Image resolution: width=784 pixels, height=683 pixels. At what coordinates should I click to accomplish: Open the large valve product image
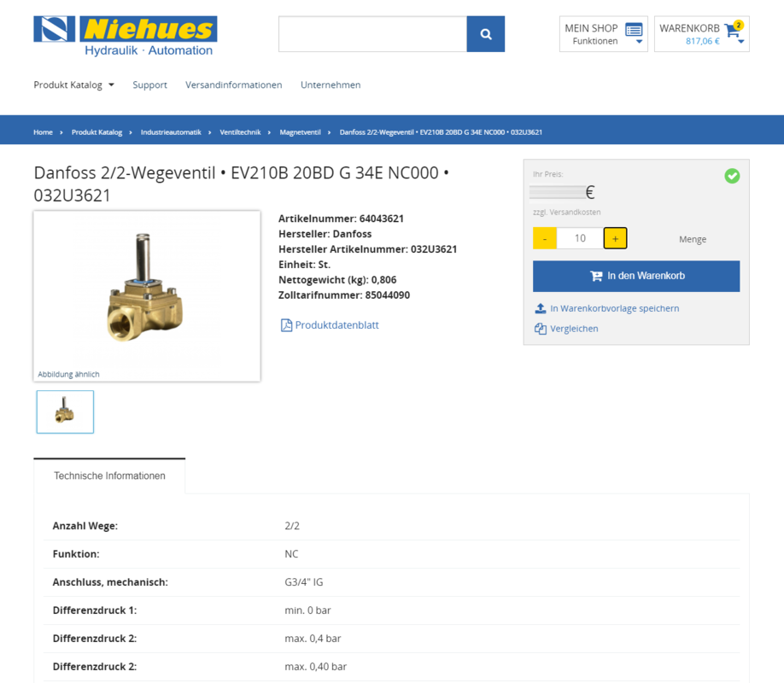point(147,296)
